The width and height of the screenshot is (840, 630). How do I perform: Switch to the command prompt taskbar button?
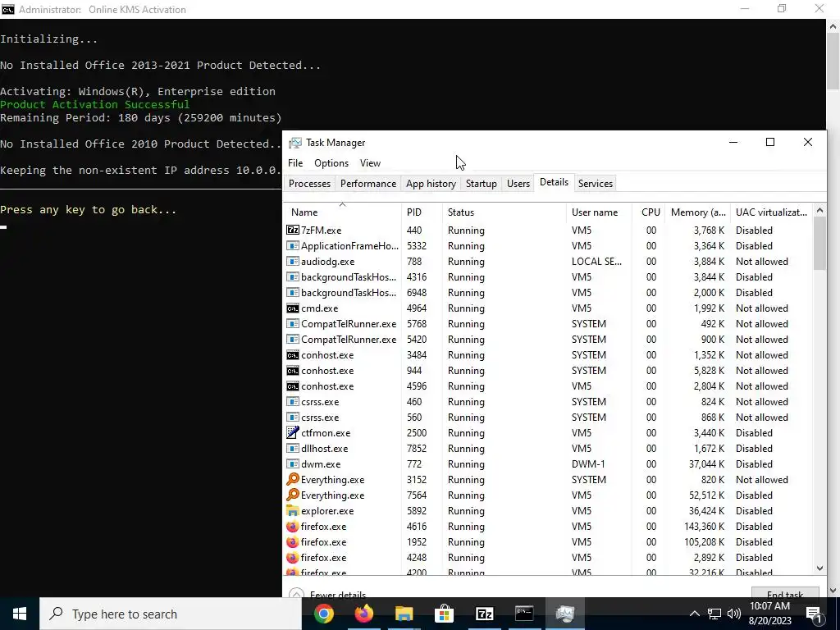524,614
